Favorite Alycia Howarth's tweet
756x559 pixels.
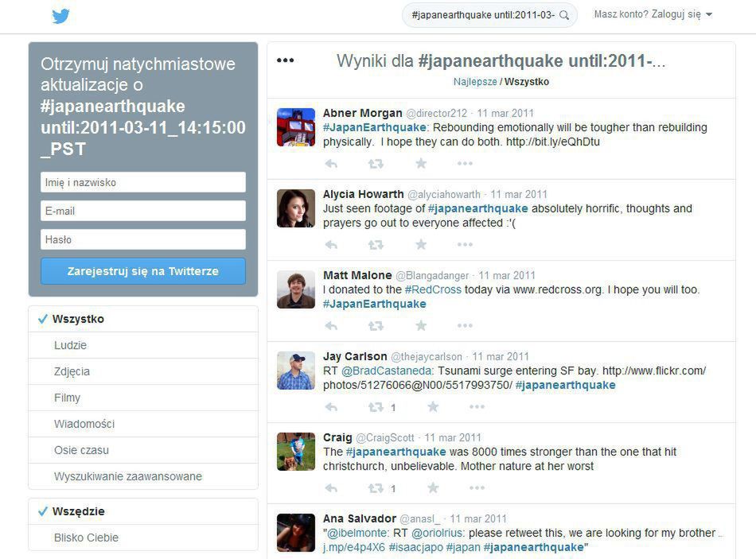pyautogui.click(x=421, y=244)
